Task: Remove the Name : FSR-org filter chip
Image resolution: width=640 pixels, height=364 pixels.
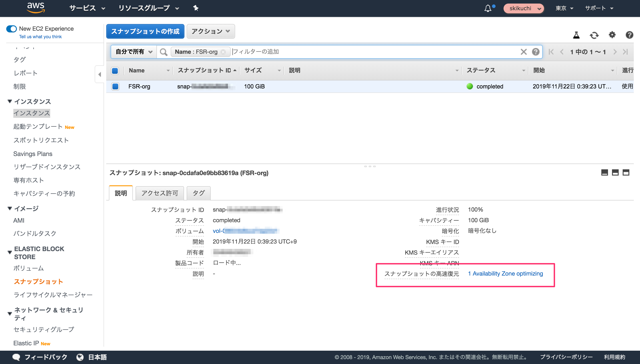Action: pos(223,52)
